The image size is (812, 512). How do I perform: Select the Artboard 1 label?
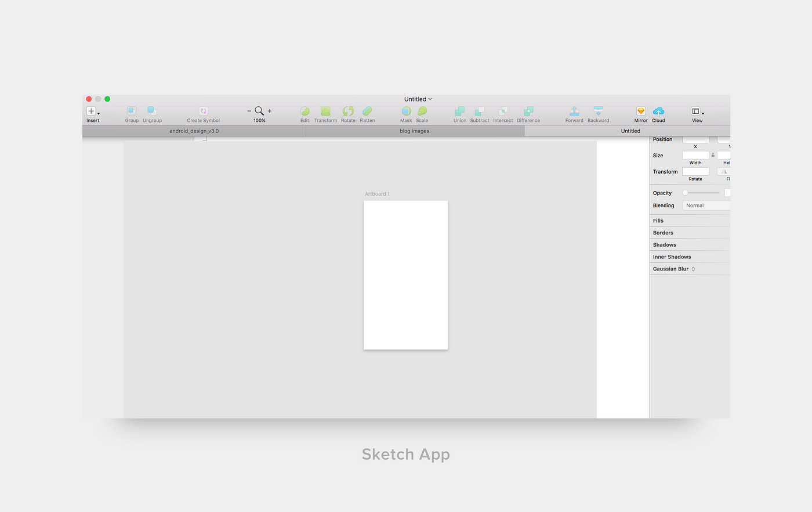click(377, 194)
